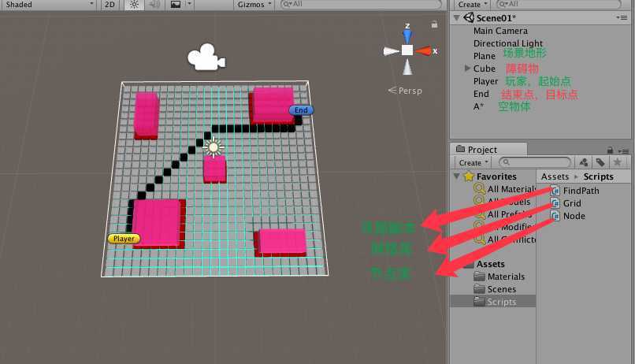The width and height of the screenshot is (635, 364).
Task: Click search by type icon
Action: tap(584, 162)
